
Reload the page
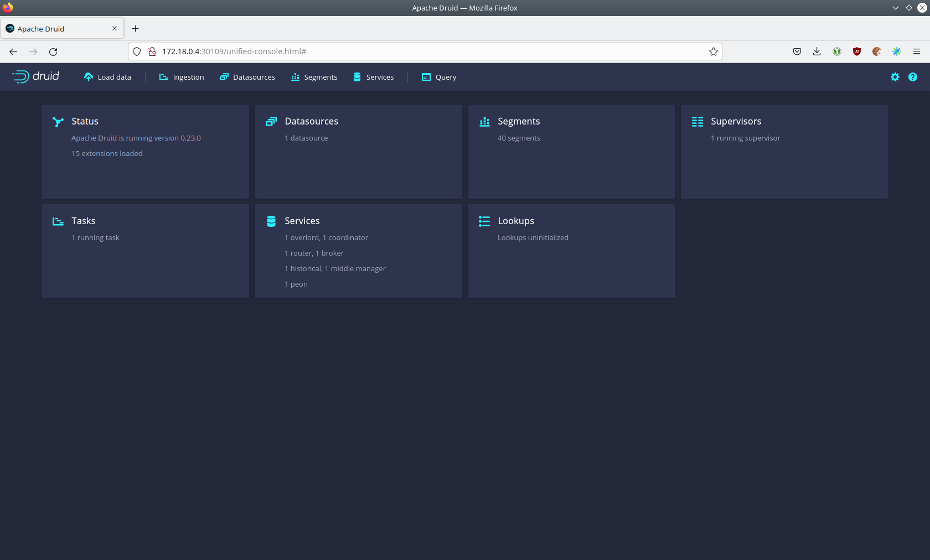(53, 51)
